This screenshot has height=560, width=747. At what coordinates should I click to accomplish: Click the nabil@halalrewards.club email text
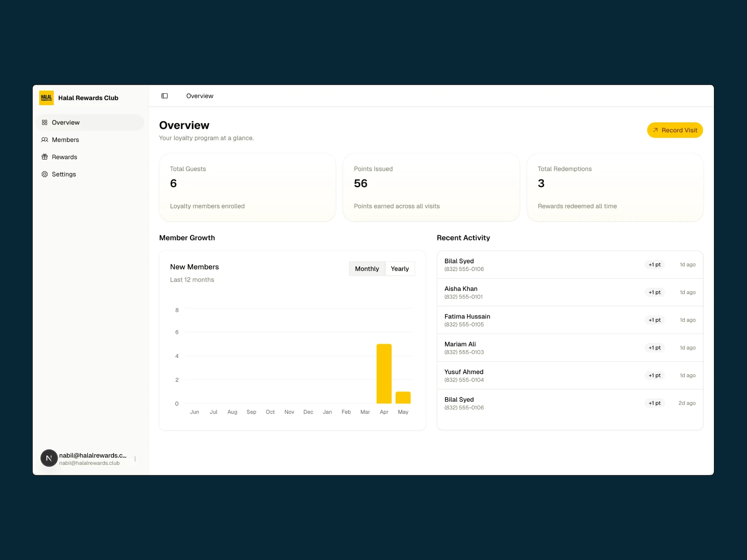pyautogui.click(x=89, y=463)
